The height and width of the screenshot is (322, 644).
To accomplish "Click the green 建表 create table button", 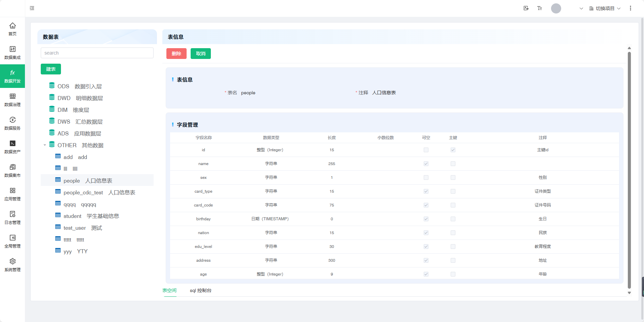I will click(x=51, y=69).
